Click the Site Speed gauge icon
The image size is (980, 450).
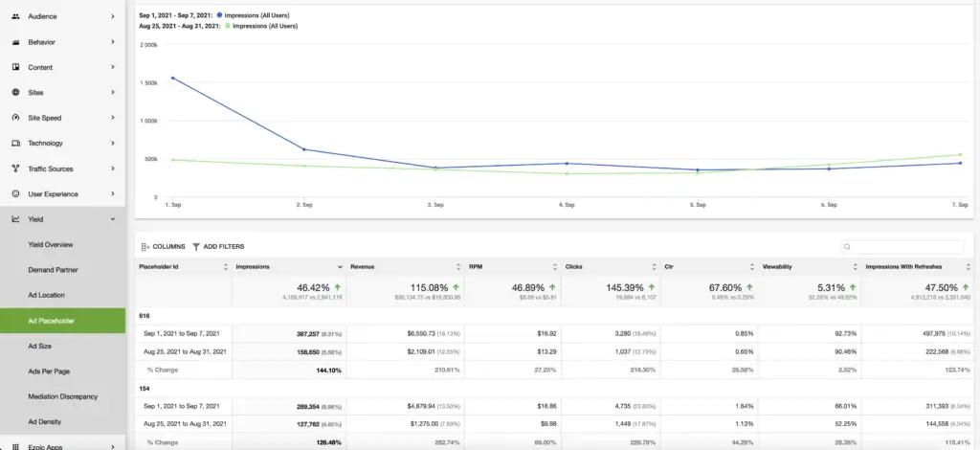point(15,118)
